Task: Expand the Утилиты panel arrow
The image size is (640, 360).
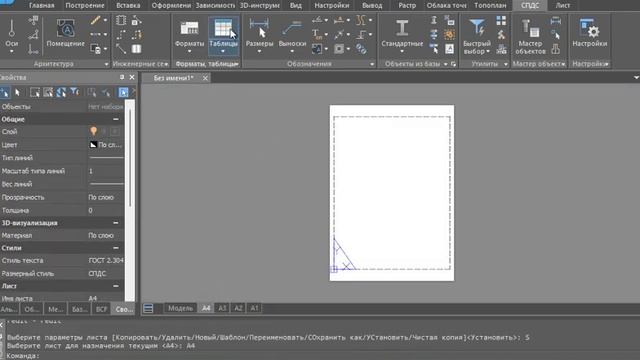Action: click(506, 64)
